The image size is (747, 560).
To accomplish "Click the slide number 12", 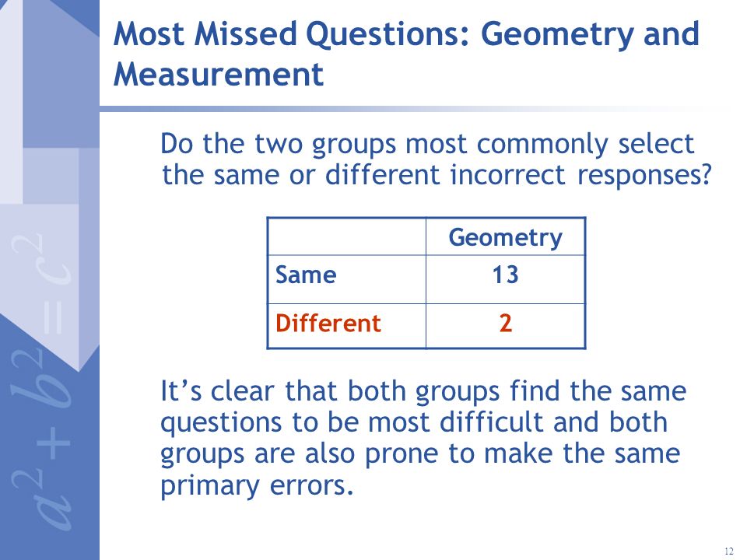I will tap(729, 551).
